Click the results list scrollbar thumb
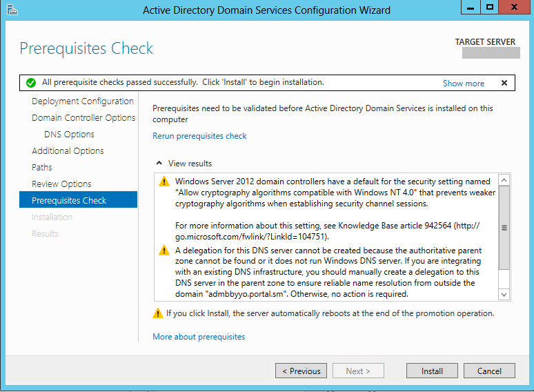 (504, 228)
